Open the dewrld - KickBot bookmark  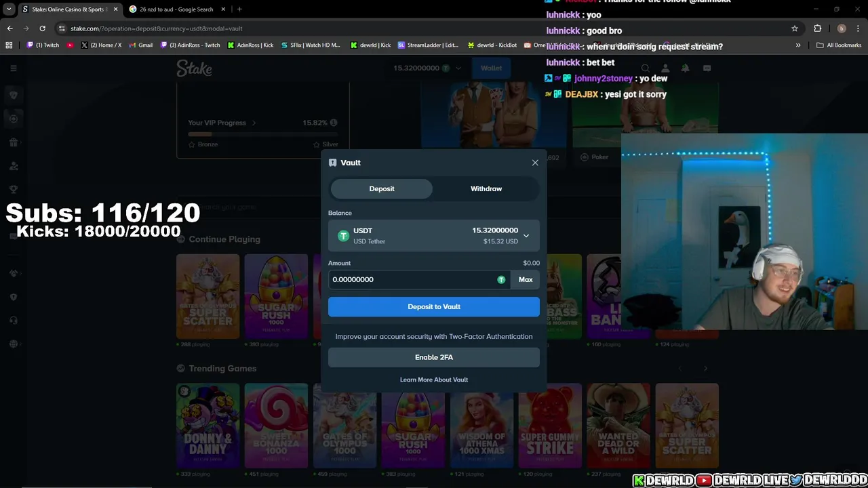click(x=492, y=45)
